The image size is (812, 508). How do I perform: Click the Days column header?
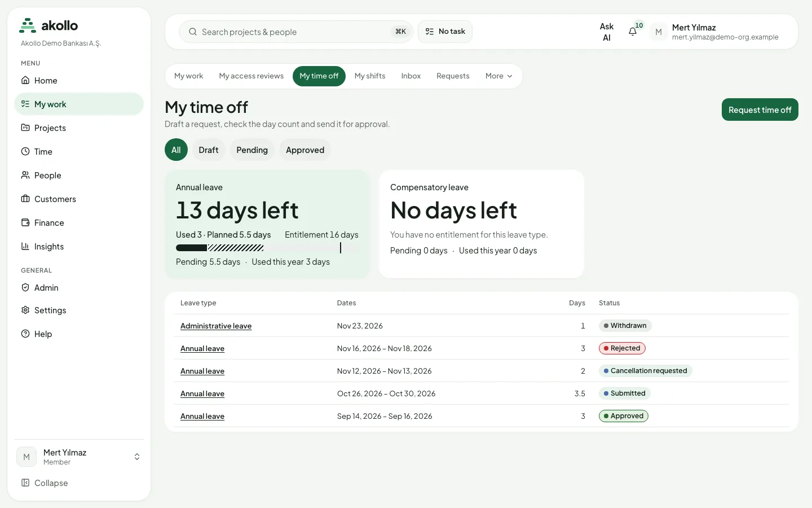(577, 303)
